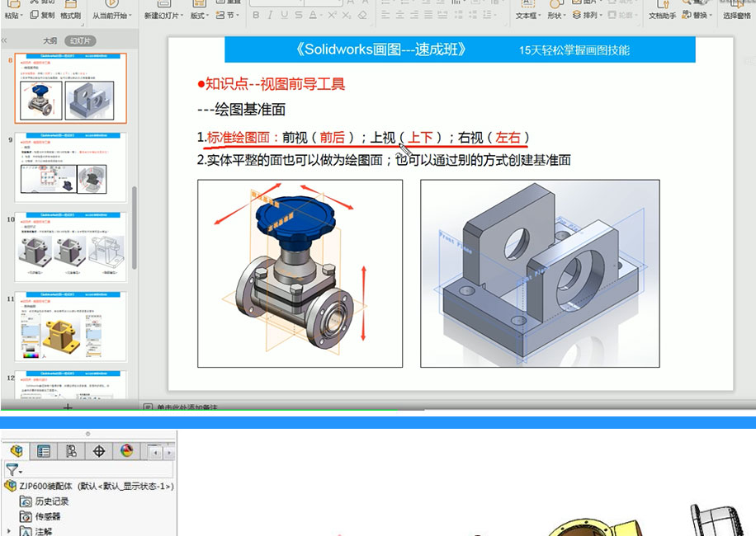Select slide 8 thumbnail
The height and width of the screenshot is (536, 756).
tap(70, 88)
